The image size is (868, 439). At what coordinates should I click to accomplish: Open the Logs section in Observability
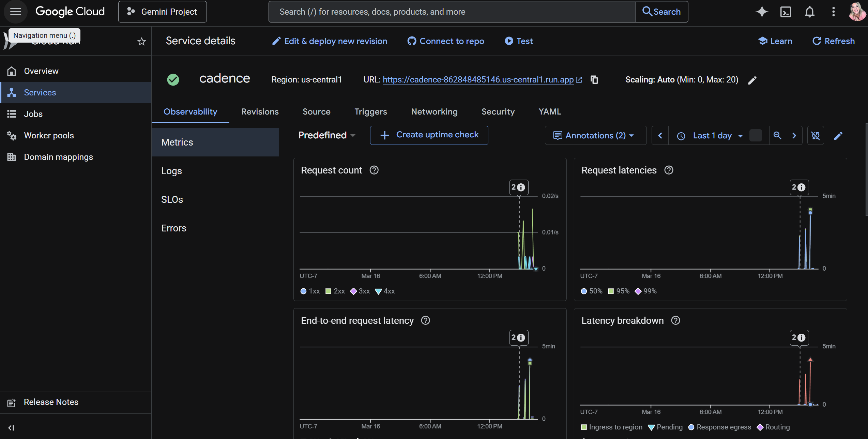(171, 171)
